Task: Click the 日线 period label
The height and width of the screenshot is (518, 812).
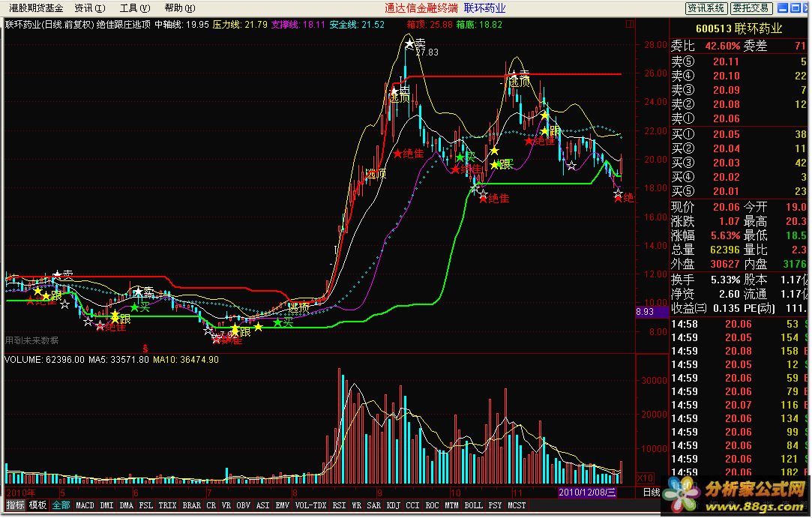Action: 652,492
